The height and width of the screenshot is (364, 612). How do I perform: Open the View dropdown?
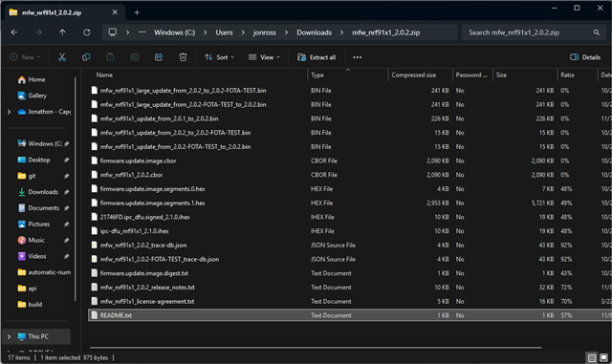click(264, 57)
